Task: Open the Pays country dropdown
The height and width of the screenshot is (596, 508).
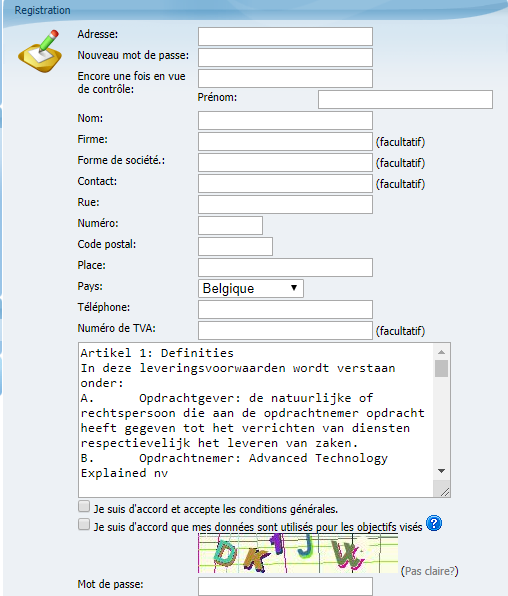Action: click(x=251, y=288)
